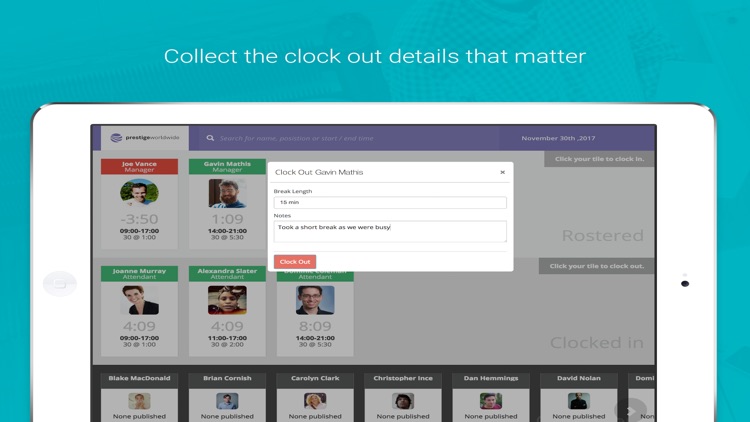Click the 'Click your tile to clock out.' label
This screenshot has height=422, width=750.
coord(596,266)
